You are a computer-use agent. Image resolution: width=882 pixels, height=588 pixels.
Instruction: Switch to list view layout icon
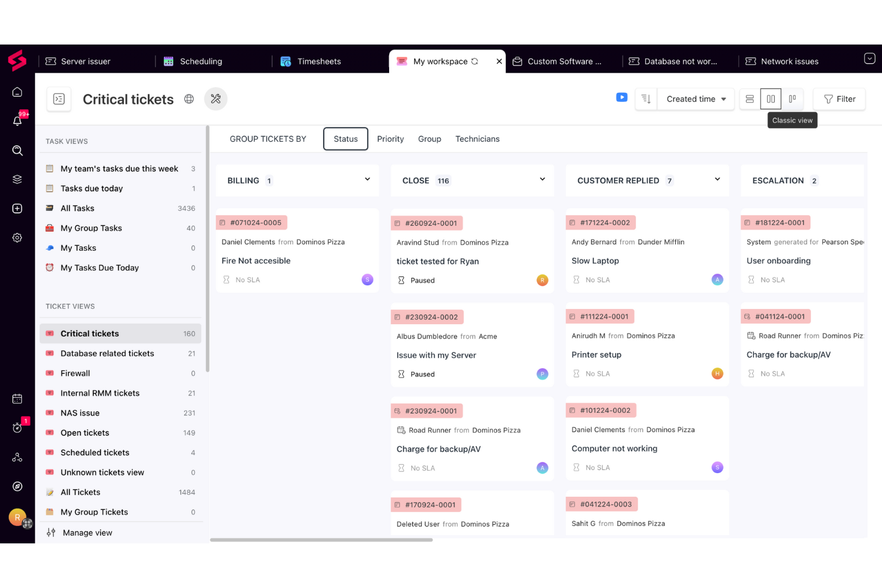[x=749, y=99]
